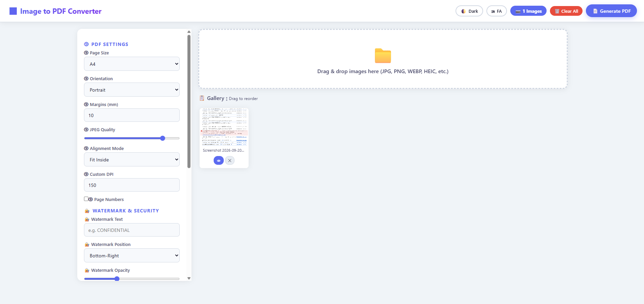The width and height of the screenshot is (644, 304).
Task: Click the blue eye preview icon on thumbnail
Action: 219,160
